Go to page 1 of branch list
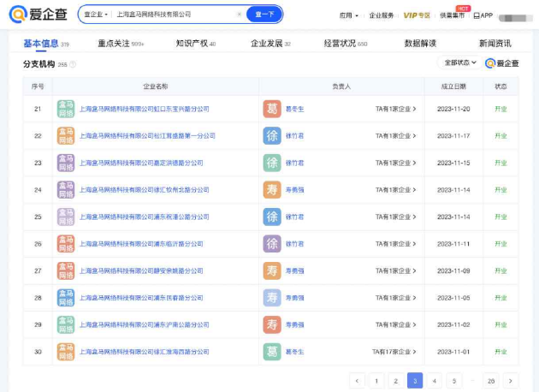This screenshot has height=392, width=539. point(376,381)
